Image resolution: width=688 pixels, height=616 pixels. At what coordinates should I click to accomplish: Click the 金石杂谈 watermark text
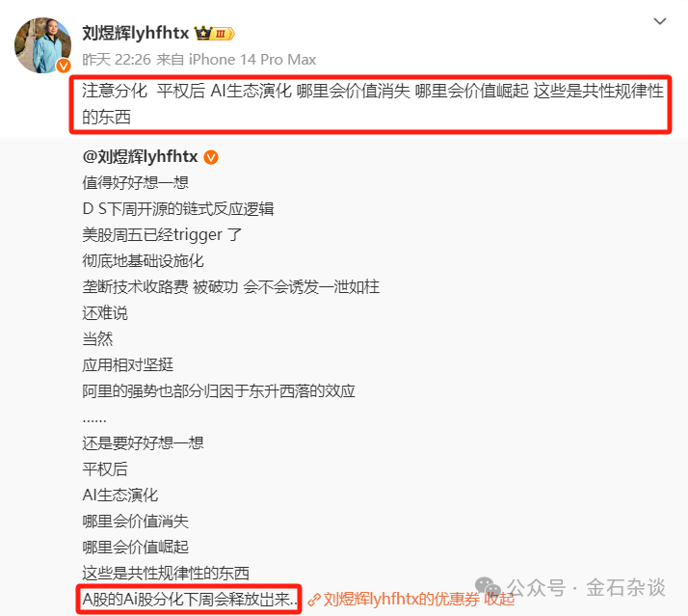[625, 587]
